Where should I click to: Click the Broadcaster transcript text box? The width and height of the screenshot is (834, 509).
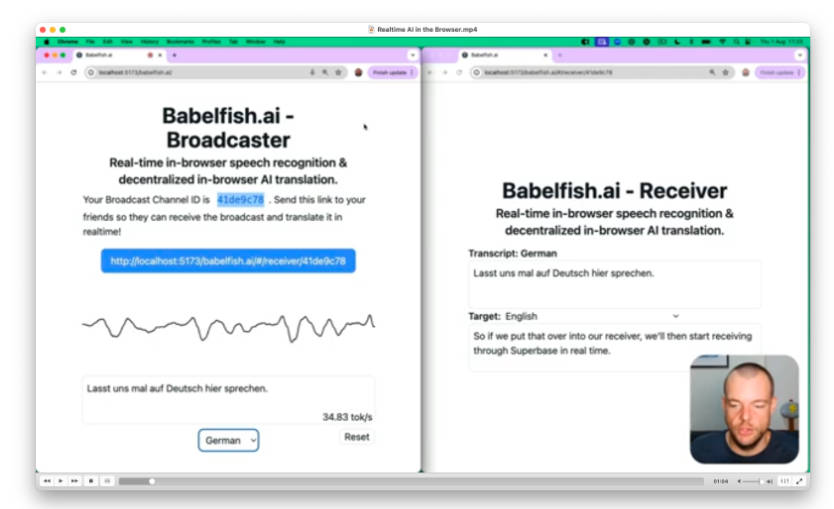point(228,399)
